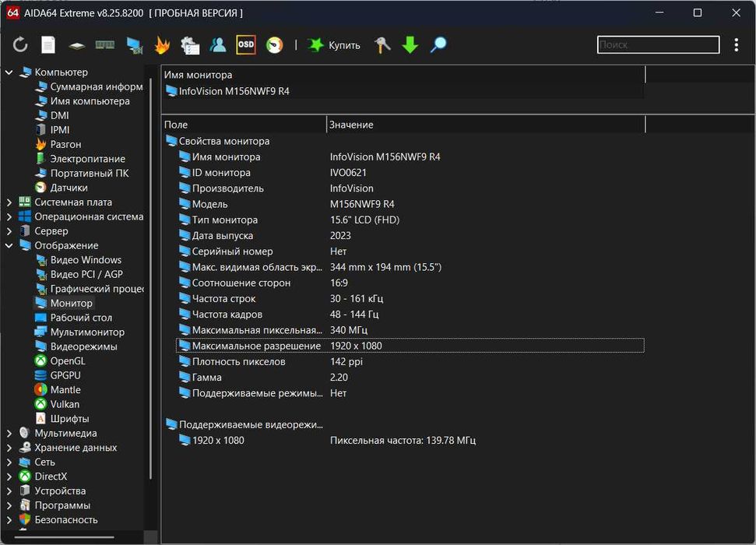Select the Монитор tree item
The image size is (756, 545).
click(x=64, y=304)
